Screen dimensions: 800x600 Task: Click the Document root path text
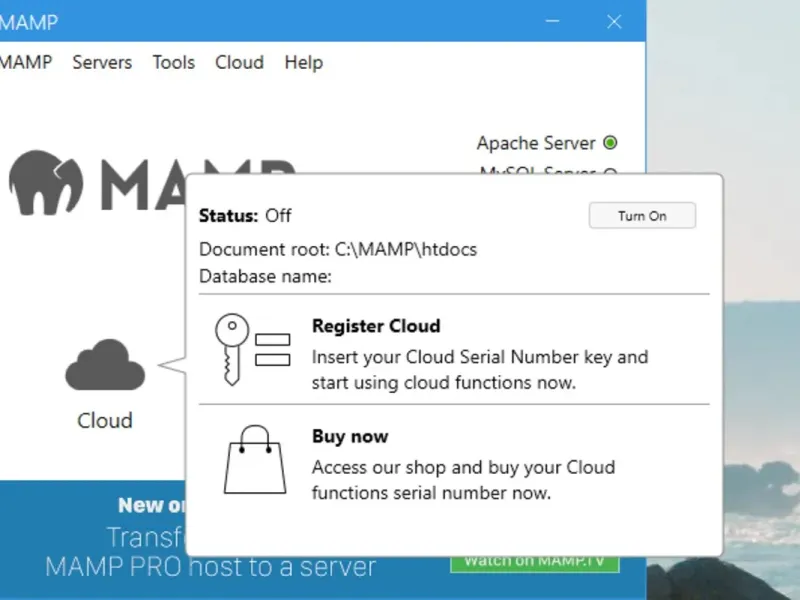[404, 249]
